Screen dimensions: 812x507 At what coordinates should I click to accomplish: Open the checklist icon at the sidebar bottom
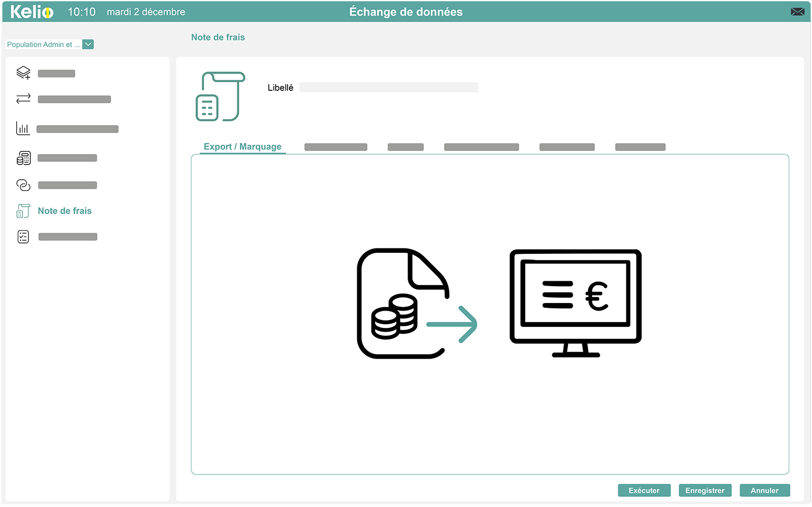click(x=23, y=236)
